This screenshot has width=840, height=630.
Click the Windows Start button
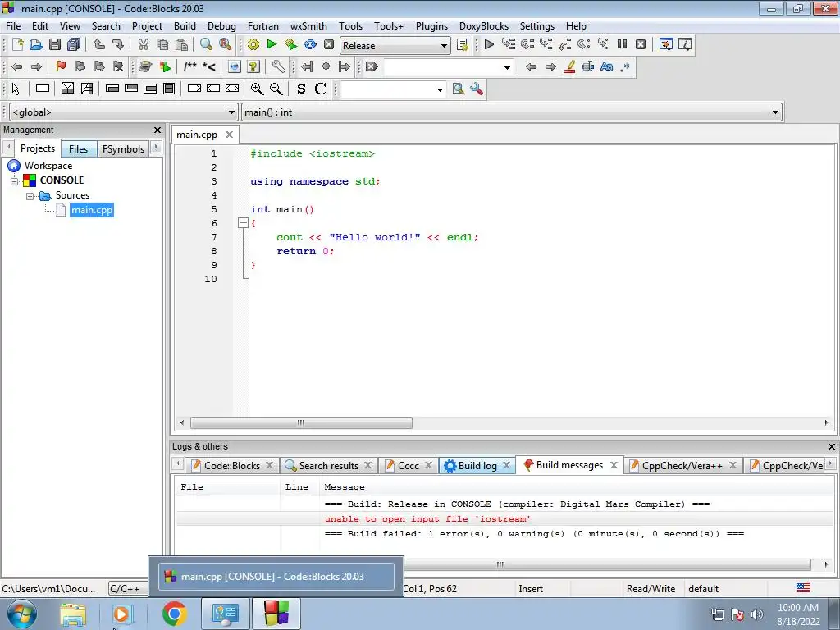[x=22, y=614]
